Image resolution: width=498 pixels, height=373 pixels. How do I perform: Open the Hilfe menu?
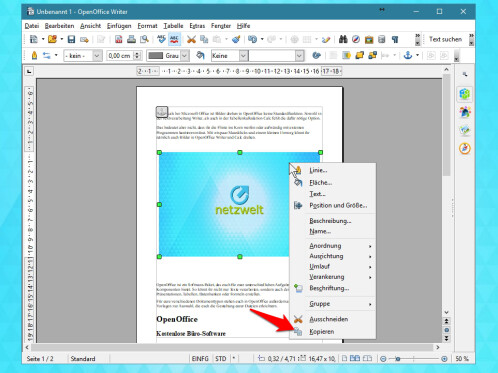coord(243,26)
